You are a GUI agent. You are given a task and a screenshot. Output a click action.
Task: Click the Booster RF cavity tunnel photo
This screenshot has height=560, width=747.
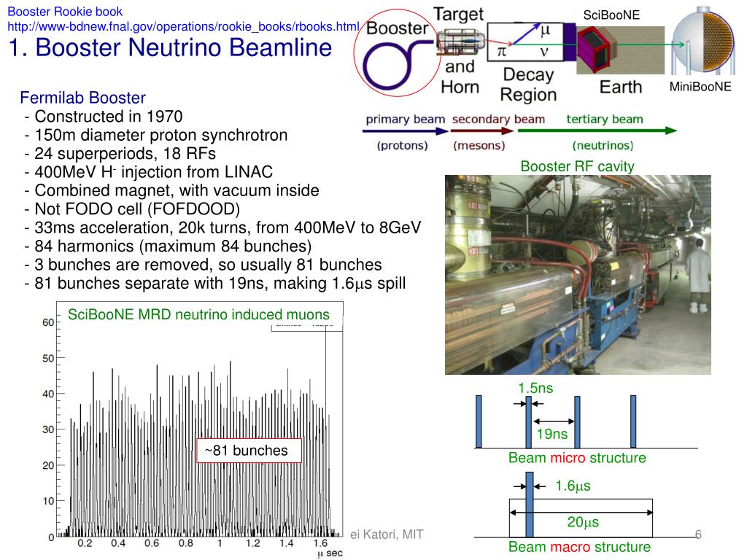pos(578,275)
